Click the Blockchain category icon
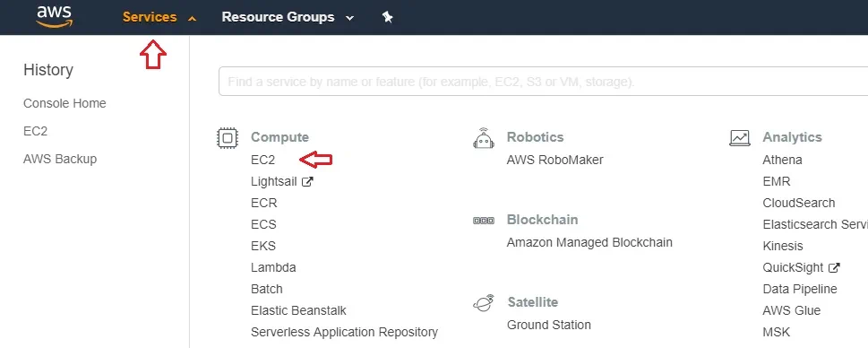868x348 pixels. coord(484,221)
